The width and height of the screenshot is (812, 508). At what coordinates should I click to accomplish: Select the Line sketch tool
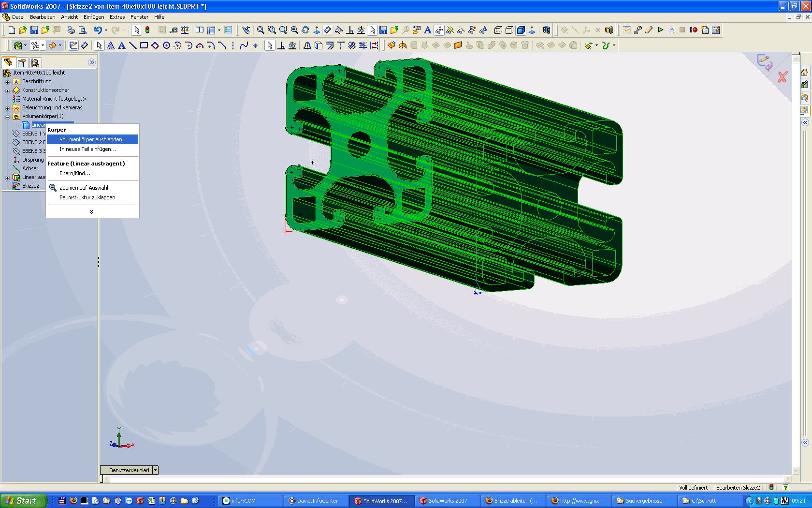click(x=132, y=45)
